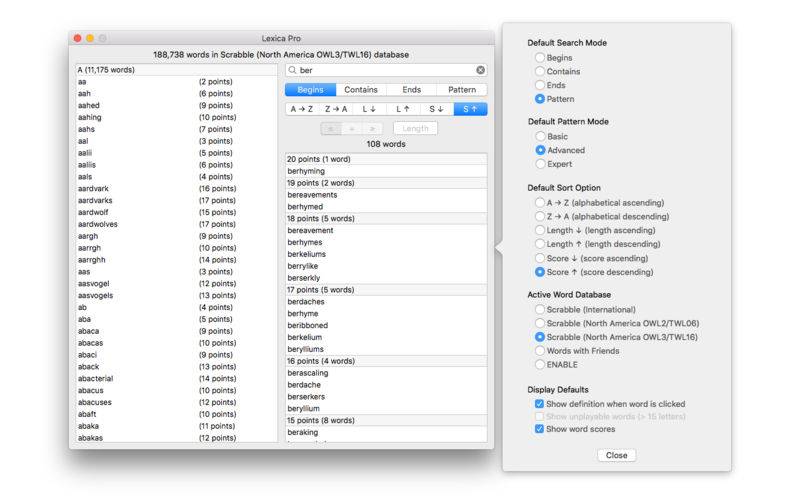Switch to the Contains search tab
The image size is (800, 500).
[361, 89]
